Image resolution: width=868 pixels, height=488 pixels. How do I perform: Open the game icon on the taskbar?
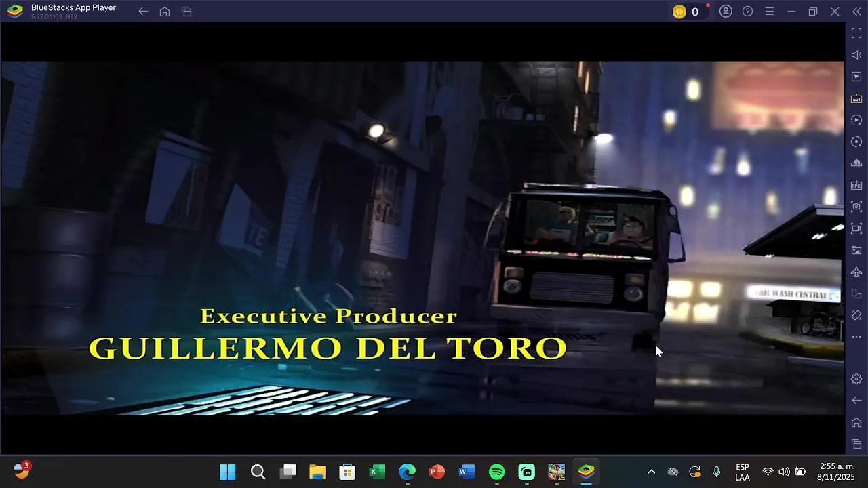click(556, 472)
